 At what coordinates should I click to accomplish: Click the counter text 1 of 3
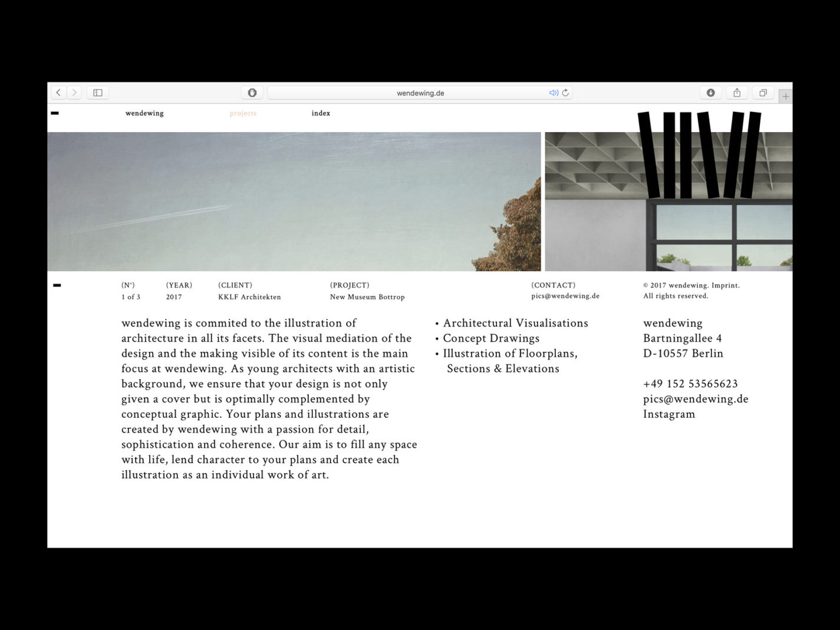tap(131, 297)
